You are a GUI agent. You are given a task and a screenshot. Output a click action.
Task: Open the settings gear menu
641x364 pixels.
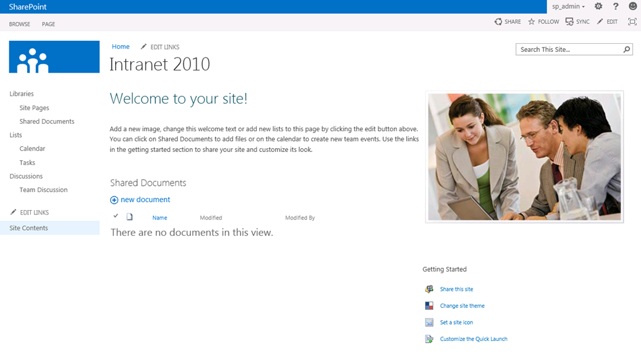(598, 6)
